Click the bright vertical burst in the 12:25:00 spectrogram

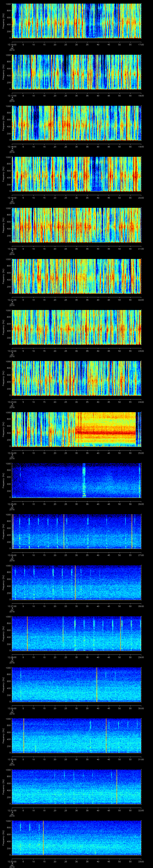[84, 481]
